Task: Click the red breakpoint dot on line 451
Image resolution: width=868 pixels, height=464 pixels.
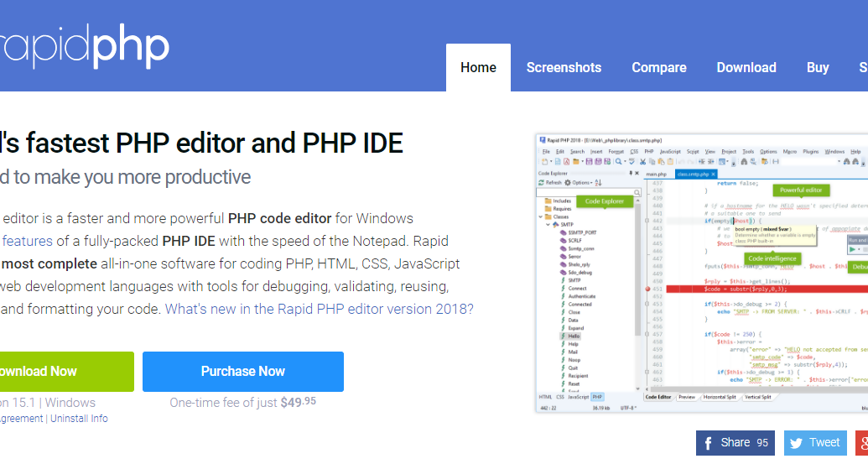Action: [x=647, y=289]
